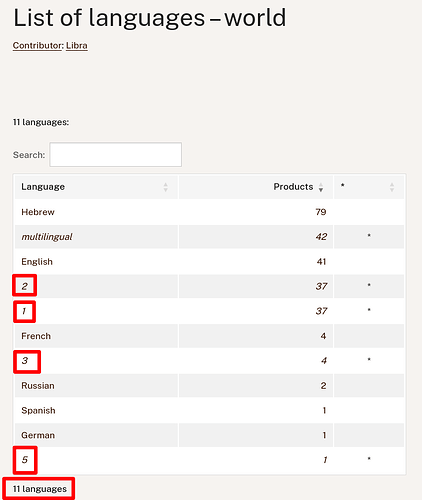Viewport: 422px width, 500px height.
Task: Open the German language row
Action: pyautogui.click(x=38, y=435)
